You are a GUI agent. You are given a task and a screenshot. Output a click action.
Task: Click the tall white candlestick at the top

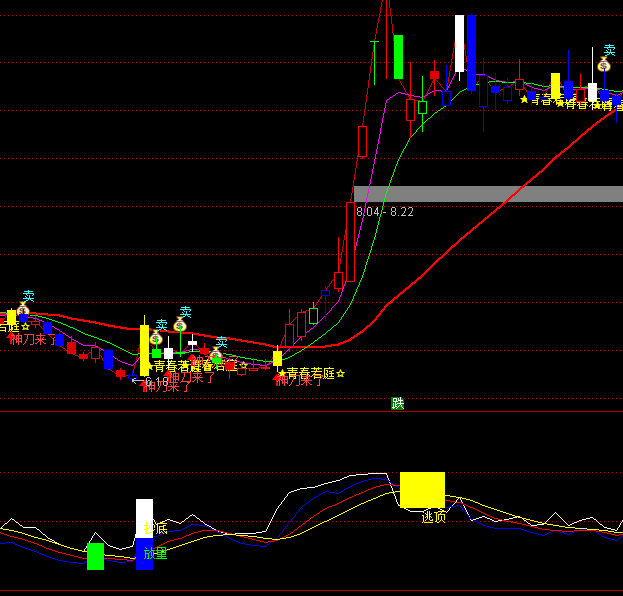pyautogui.click(x=459, y=44)
